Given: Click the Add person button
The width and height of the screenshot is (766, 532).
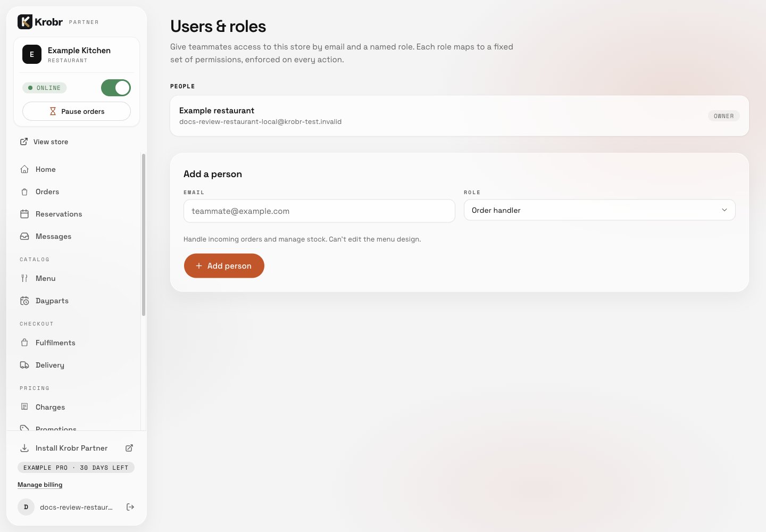Looking at the screenshot, I should click(224, 265).
